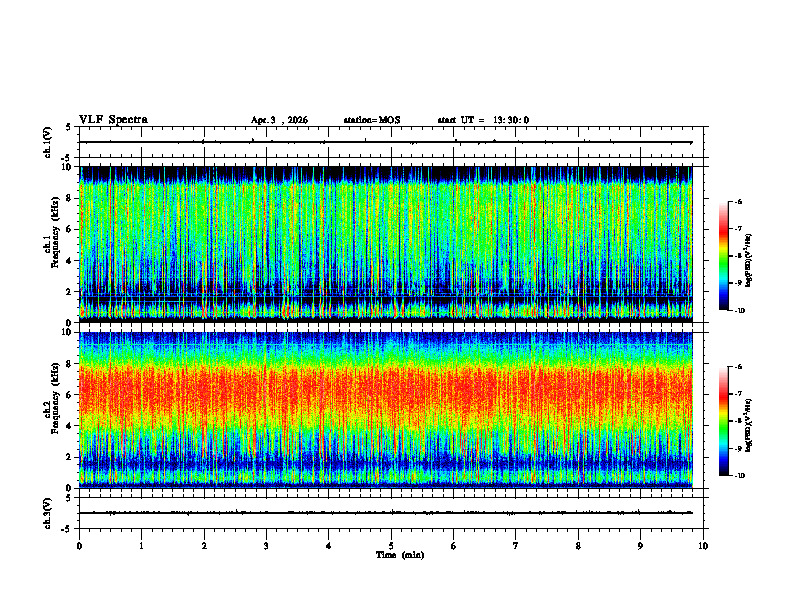
Task: Click the "-10" value on ch.2 colorbar
Action: (740, 476)
